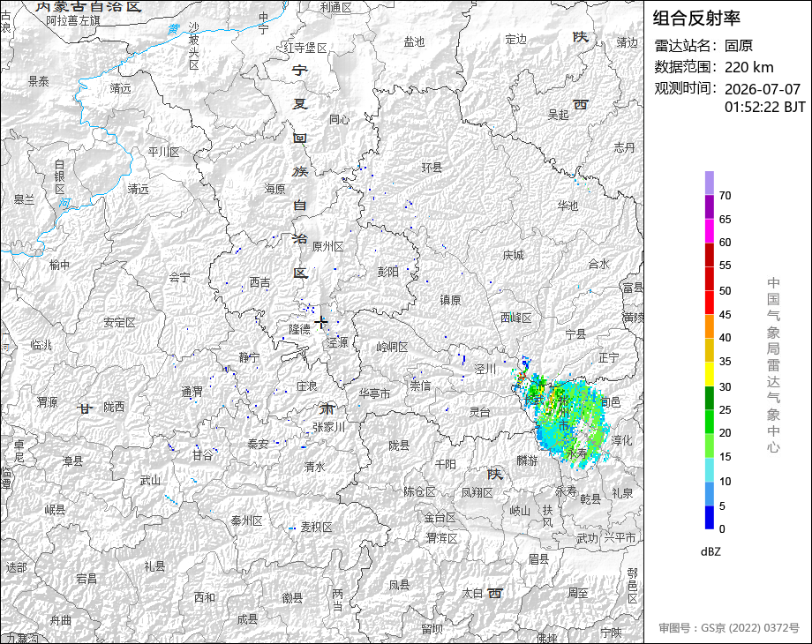Select the 组合反射率 title text
This screenshot has width=812, height=644.
[x=696, y=19]
